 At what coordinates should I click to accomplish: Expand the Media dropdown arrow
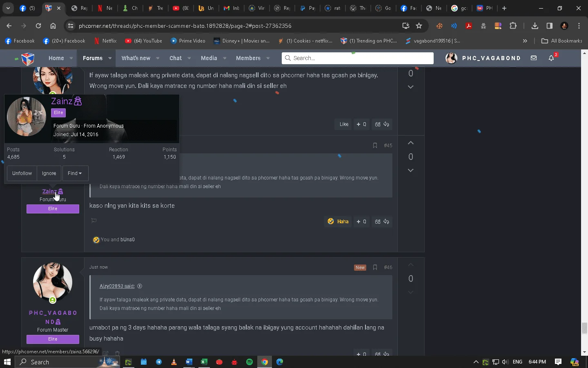[x=225, y=58]
